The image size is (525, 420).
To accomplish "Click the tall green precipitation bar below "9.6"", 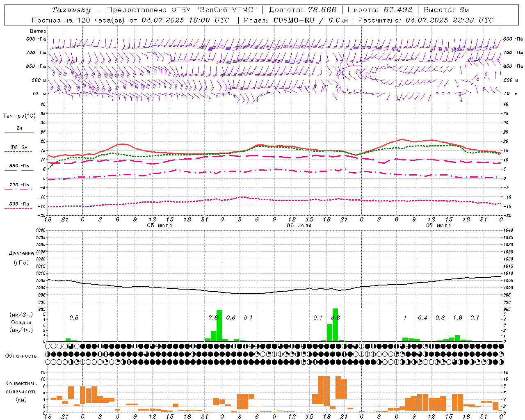I will pyautogui.click(x=335, y=325).
